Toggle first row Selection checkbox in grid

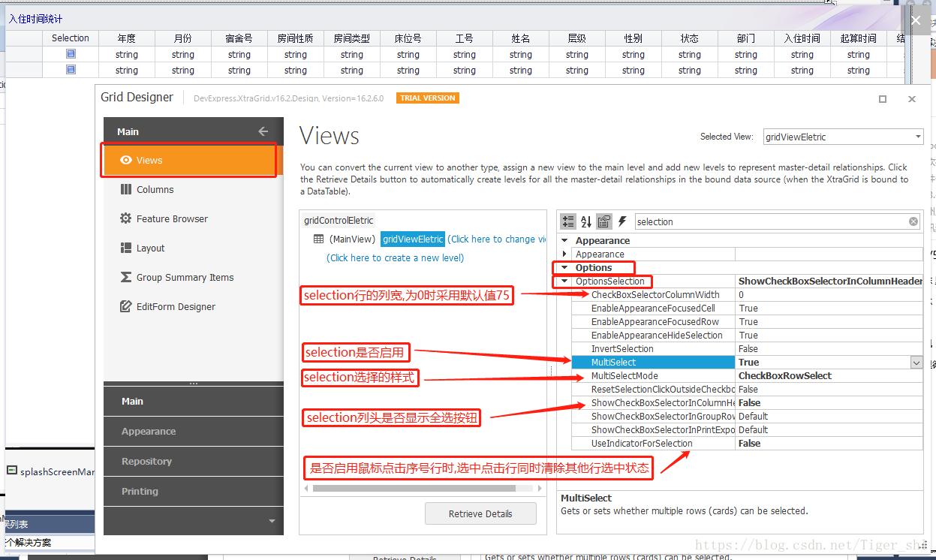click(x=71, y=54)
